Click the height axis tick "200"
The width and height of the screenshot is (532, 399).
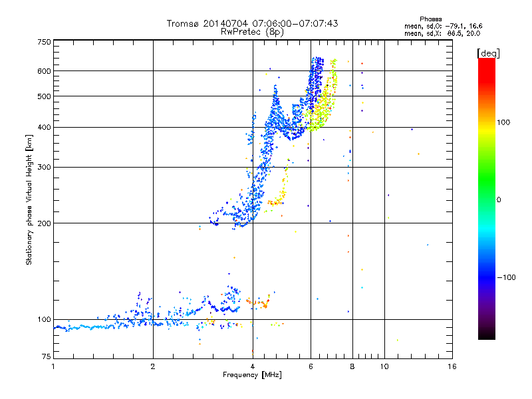click(x=44, y=223)
